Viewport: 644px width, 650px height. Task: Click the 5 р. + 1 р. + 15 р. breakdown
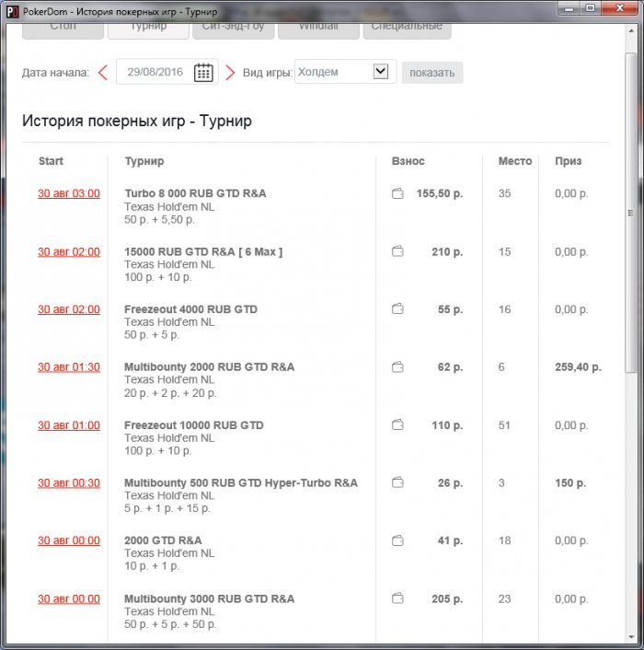pyautogui.click(x=167, y=508)
